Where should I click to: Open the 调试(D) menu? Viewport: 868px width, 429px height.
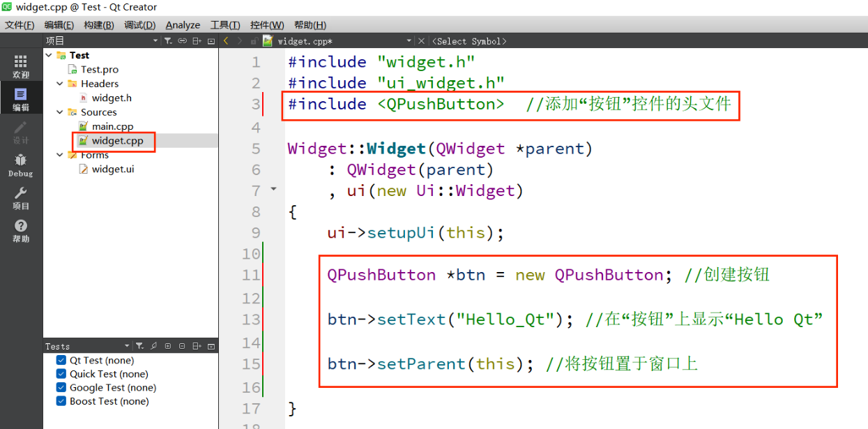139,25
